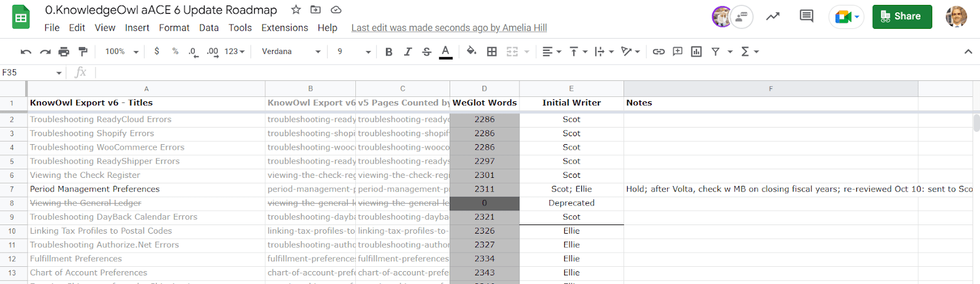Open the font size dropdown

(353, 52)
